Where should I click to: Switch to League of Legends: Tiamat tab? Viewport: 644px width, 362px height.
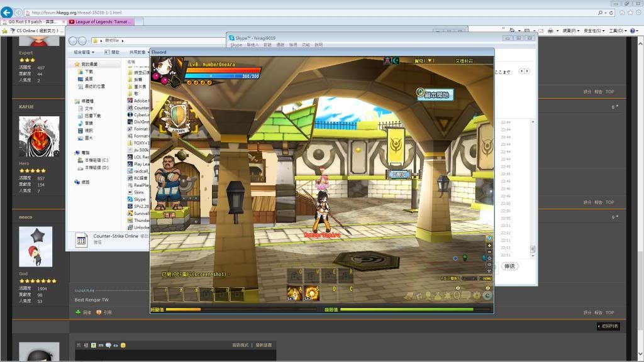click(101, 21)
